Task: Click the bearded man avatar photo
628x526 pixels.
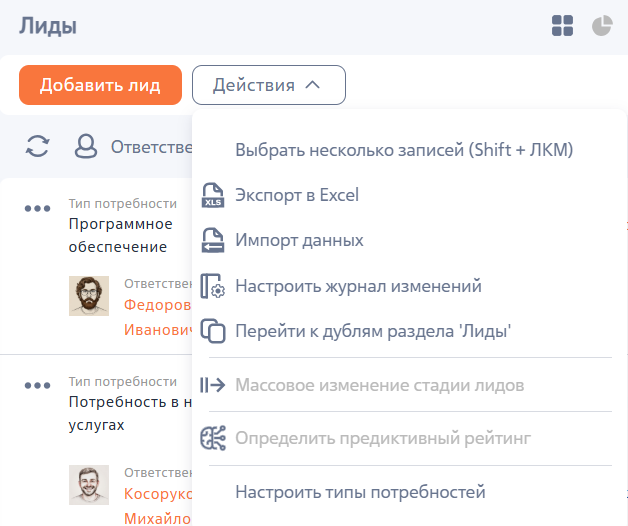Action: click(x=89, y=296)
